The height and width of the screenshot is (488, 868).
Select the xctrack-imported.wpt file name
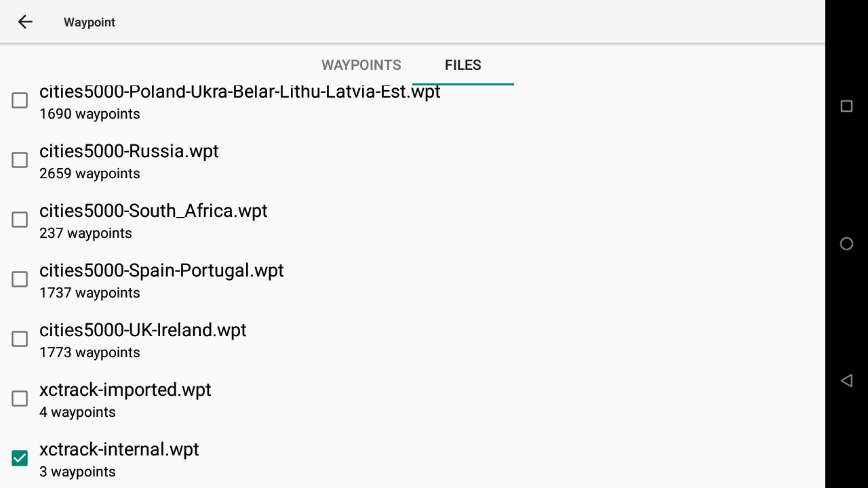pyautogui.click(x=125, y=390)
